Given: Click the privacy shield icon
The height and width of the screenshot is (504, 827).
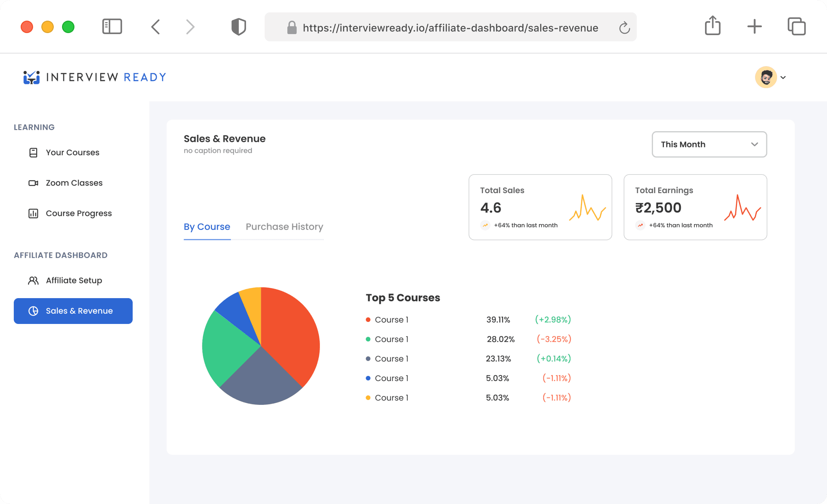Looking at the screenshot, I should [x=238, y=27].
